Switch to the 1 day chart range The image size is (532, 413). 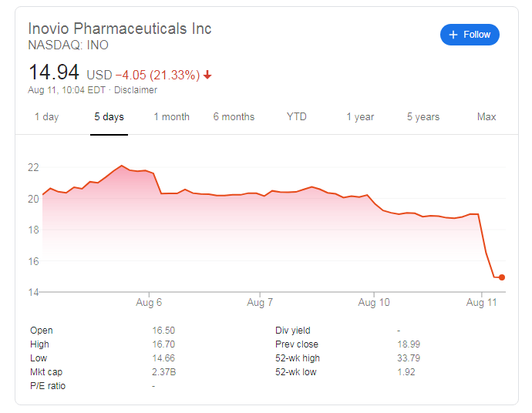coord(47,116)
